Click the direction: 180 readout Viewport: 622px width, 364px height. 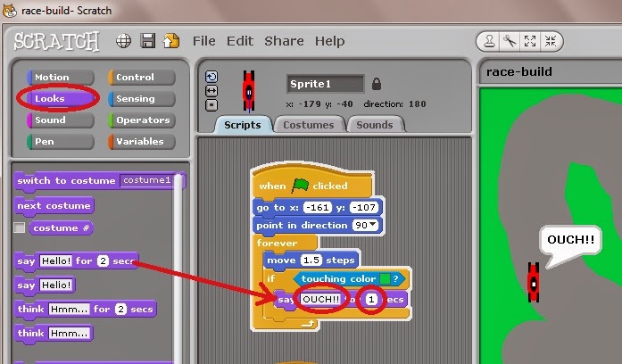pyautogui.click(x=394, y=103)
